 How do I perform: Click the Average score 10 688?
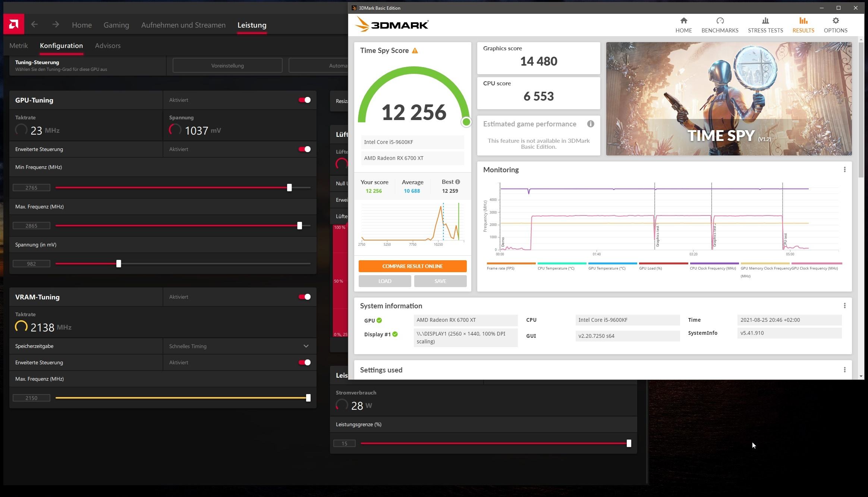point(412,191)
